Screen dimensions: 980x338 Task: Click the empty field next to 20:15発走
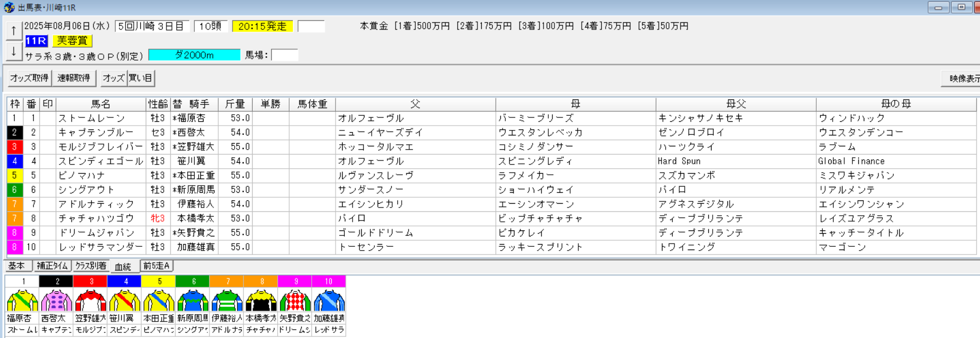tap(311, 26)
